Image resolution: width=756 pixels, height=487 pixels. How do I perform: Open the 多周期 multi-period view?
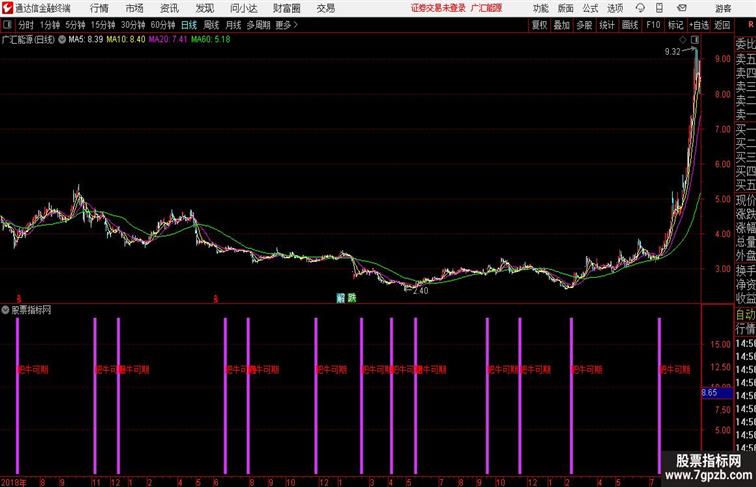click(258, 25)
